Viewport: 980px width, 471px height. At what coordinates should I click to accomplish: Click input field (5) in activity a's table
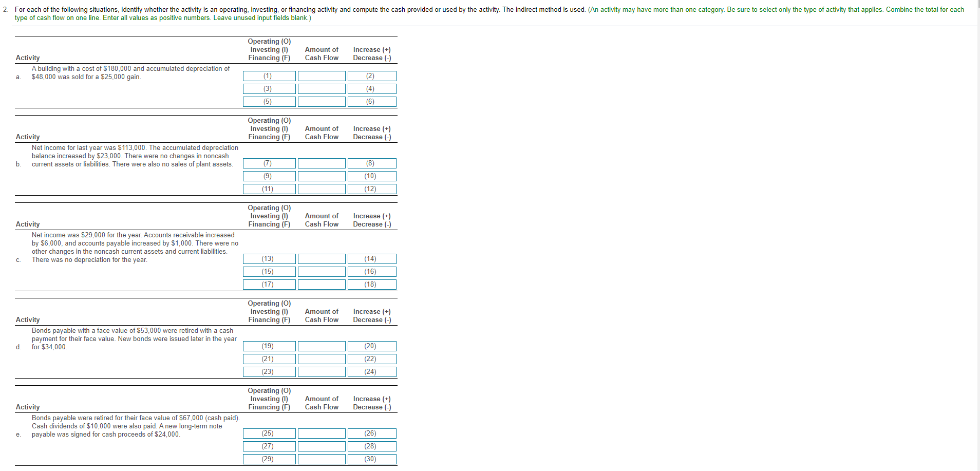[x=269, y=101]
